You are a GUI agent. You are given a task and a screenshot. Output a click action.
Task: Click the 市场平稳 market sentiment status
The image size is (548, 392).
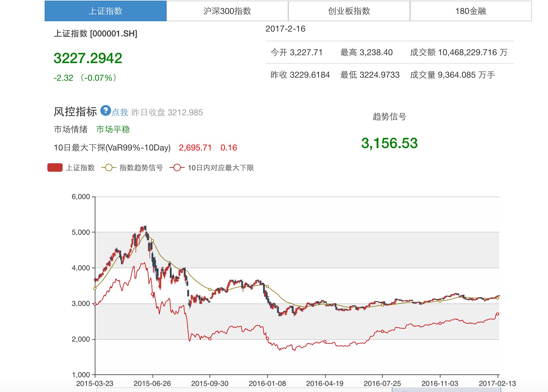[113, 130]
